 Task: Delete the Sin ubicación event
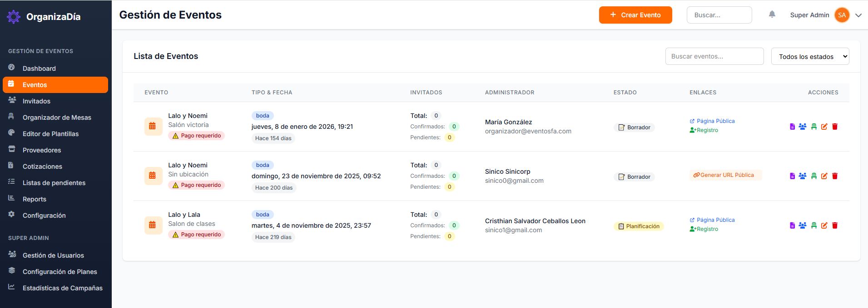(x=835, y=176)
